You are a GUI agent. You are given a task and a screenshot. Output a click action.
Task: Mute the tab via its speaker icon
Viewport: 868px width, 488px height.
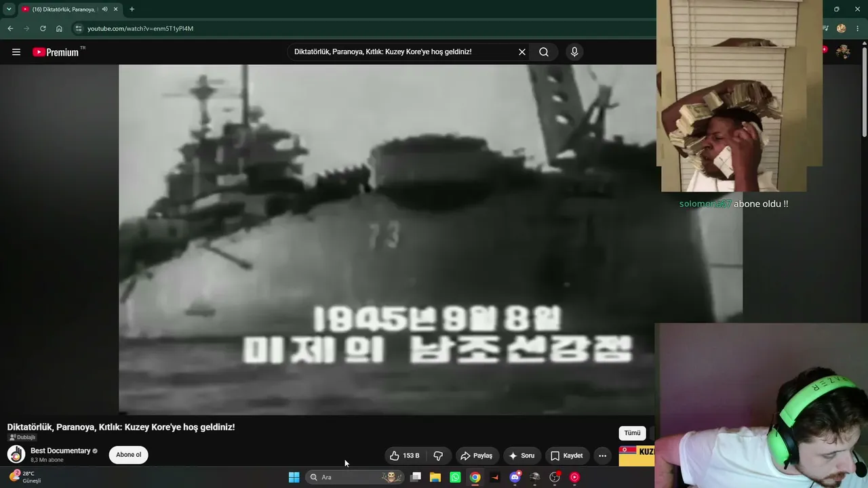pos(105,9)
